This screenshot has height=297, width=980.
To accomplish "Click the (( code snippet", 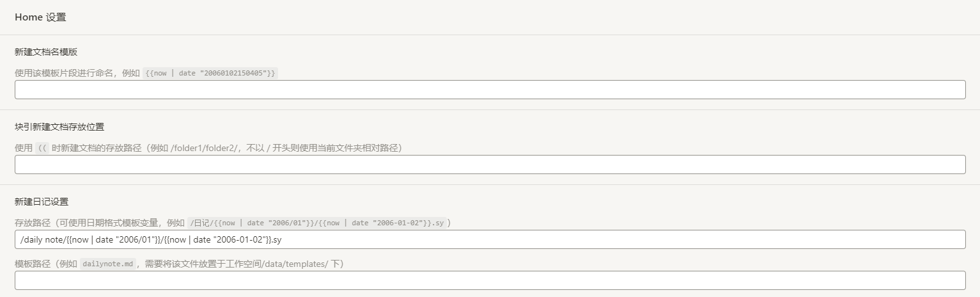I will [42, 148].
